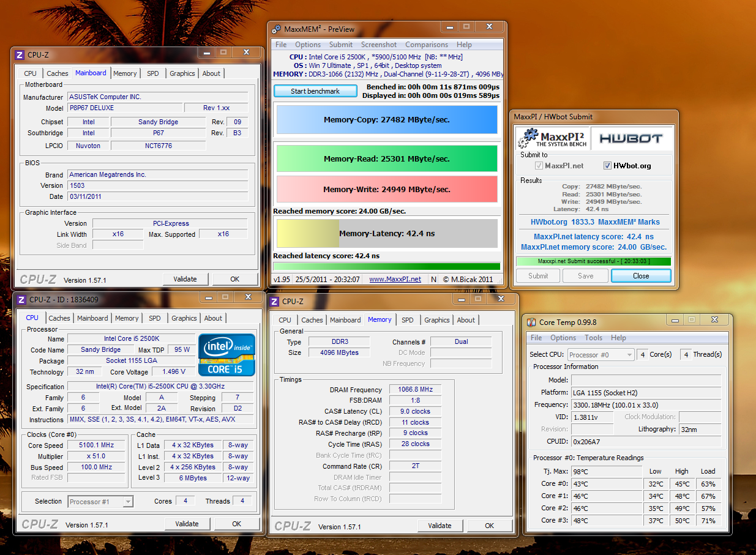
Task: Open the Help menu in Core Temp
Action: pos(618,338)
